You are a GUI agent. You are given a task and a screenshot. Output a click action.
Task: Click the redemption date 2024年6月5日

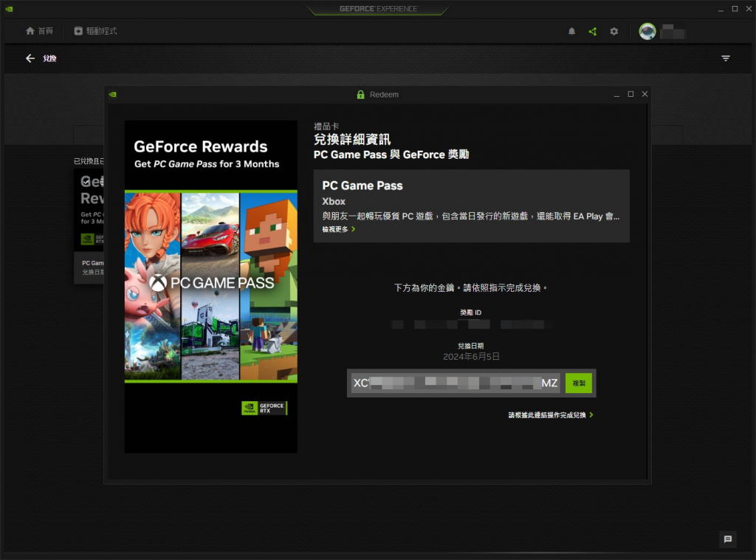(x=471, y=356)
